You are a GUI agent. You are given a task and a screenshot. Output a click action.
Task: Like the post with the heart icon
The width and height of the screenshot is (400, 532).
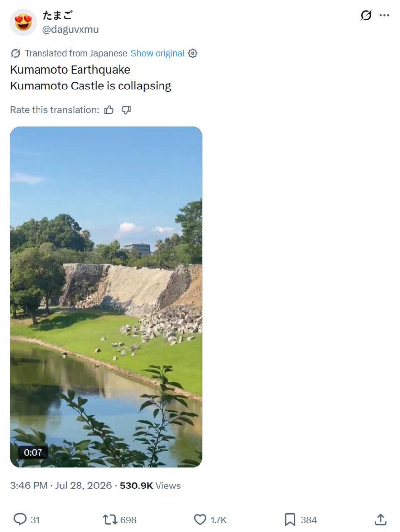coord(200,520)
